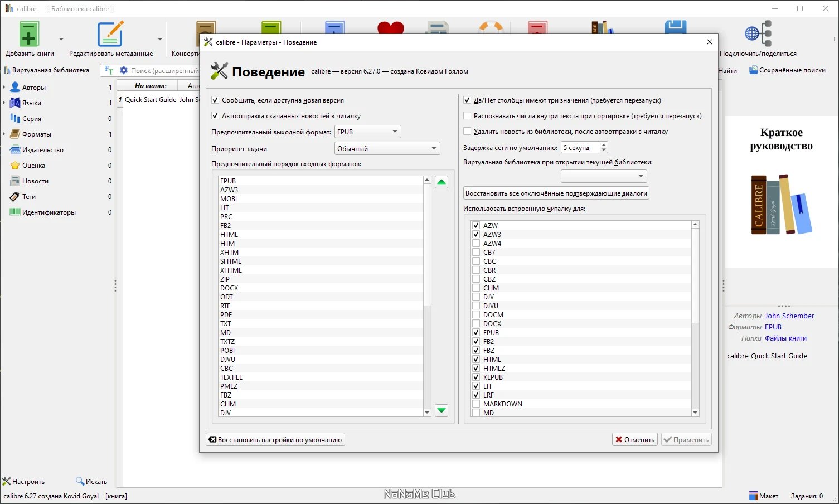839x504 pixels.
Task: Click the Rating star icon
Action: pyautogui.click(x=15, y=166)
